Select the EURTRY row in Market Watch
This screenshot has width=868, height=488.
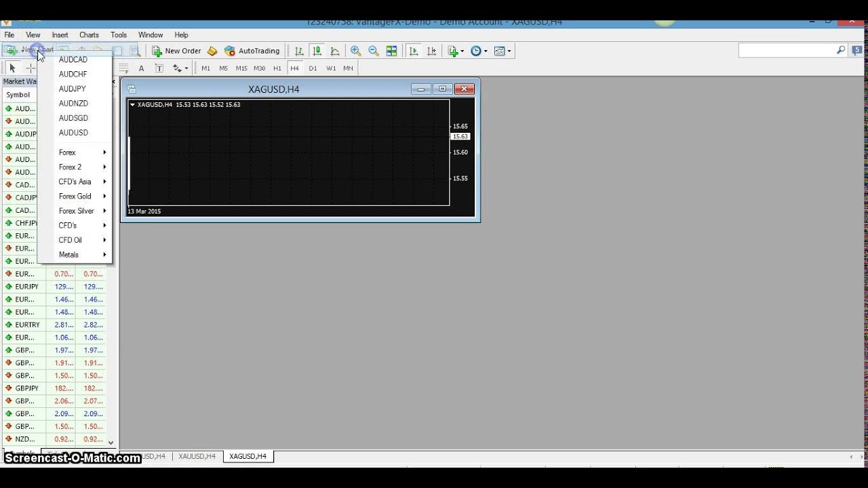54,325
